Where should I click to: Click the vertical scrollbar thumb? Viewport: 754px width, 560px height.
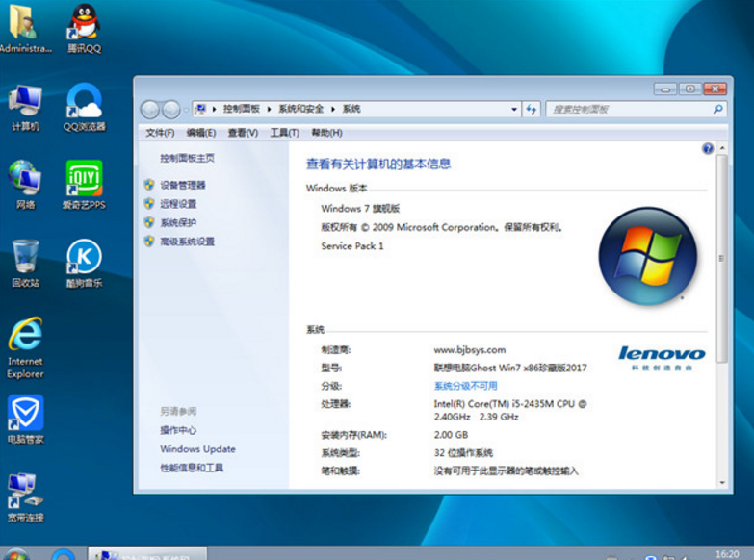click(x=722, y=259)
